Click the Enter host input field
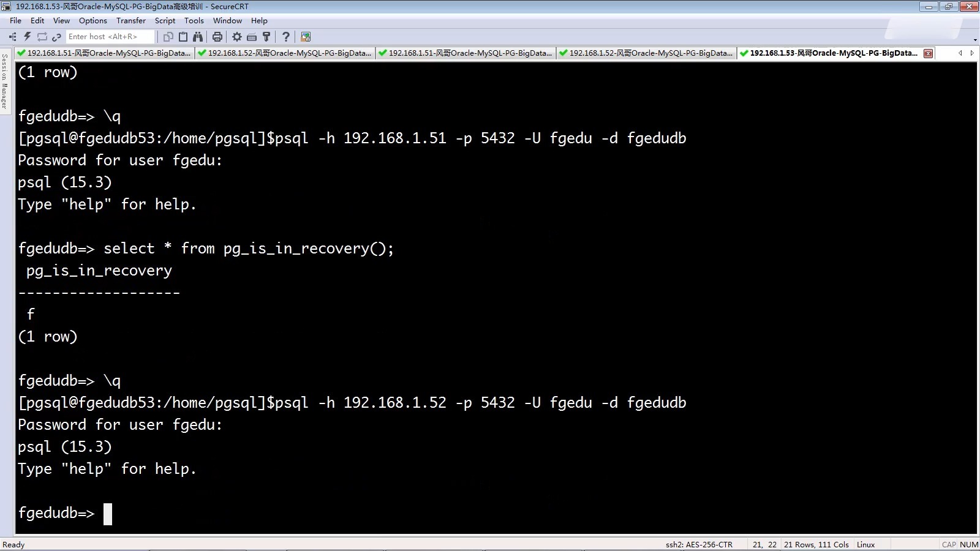This screenshot has height=551, width=980. [x=110, y=37]
